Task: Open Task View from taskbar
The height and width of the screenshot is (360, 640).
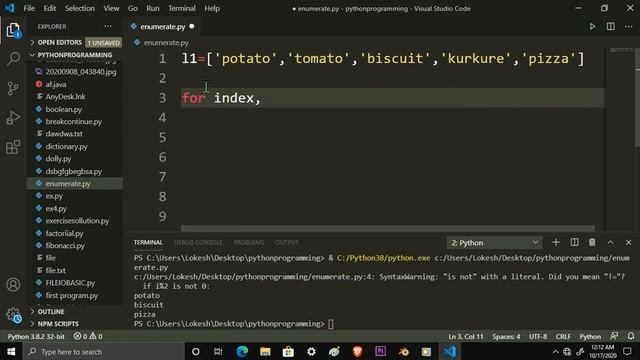Action: pos(218,351)
